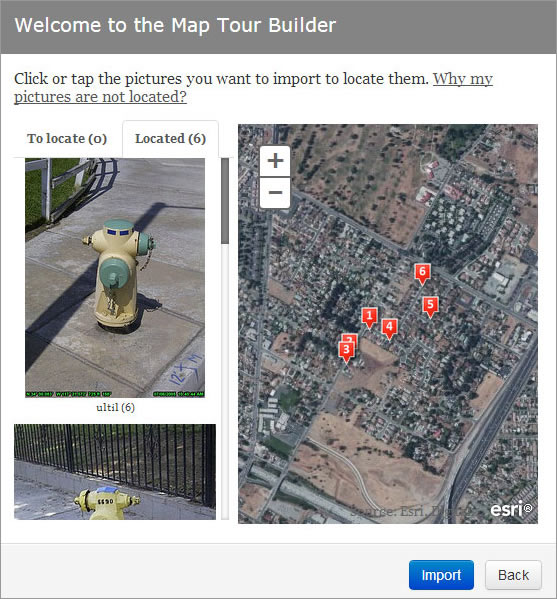Click the esri logo on the map
This screenshot has width=557, height=599.
511,508
